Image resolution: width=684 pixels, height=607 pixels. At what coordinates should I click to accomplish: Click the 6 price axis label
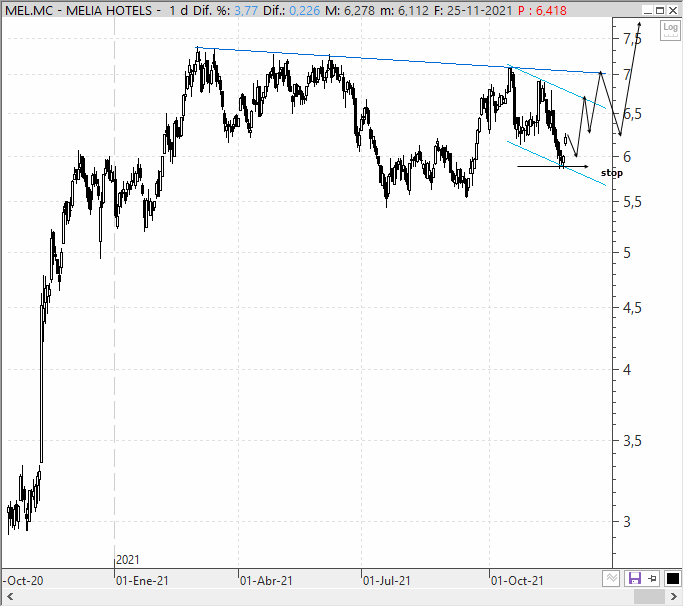[627, 157]
